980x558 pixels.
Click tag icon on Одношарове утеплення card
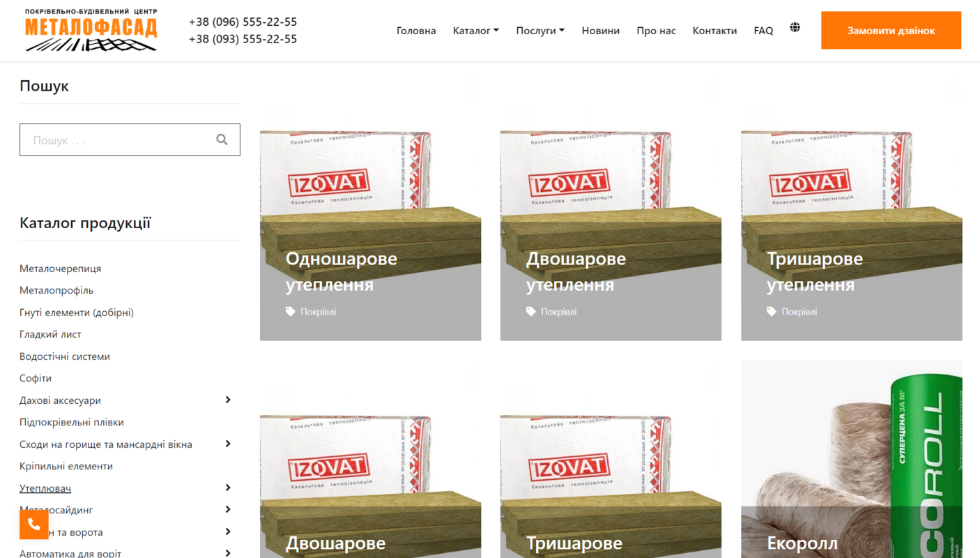tap(291, 312)
